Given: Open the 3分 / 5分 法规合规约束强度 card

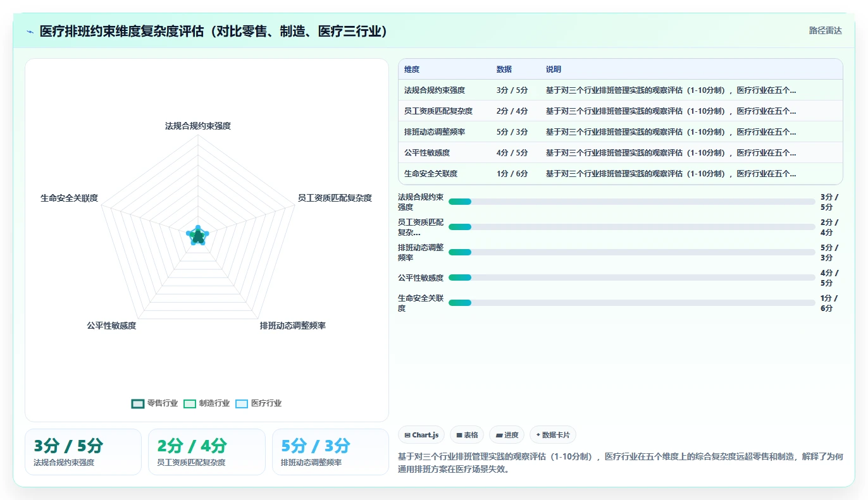Looking at the screenshot, I should (x=83, y=452).
